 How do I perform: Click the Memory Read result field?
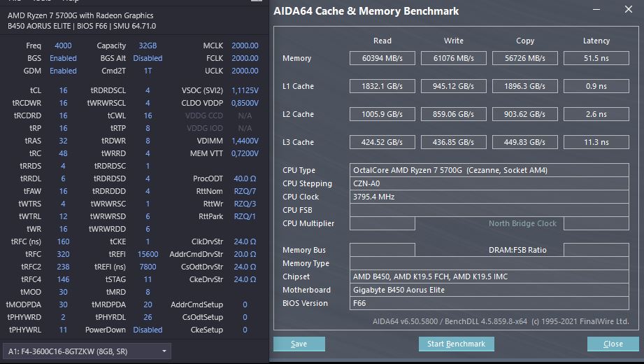pyautogui.click(x=382, y=58)
